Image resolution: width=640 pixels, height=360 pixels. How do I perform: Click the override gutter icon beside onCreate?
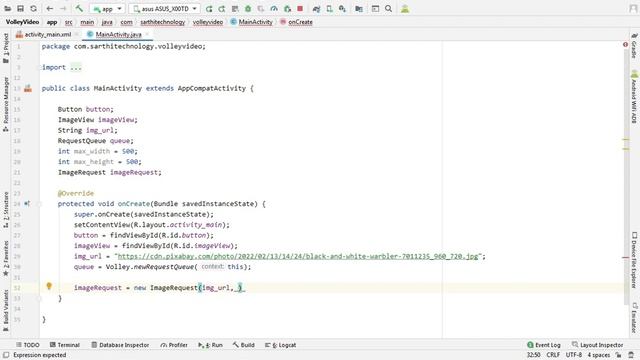[x=27, y=203]
